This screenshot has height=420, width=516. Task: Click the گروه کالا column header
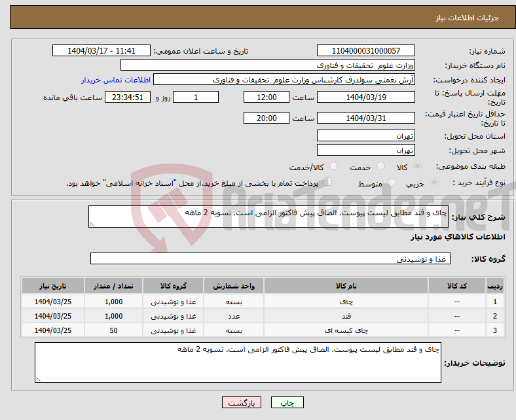tap(173, 286)
